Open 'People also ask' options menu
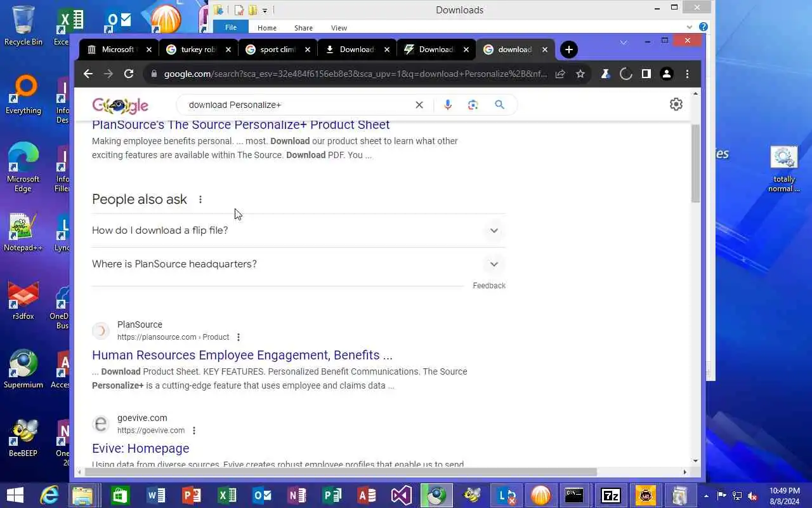The width and height of the screenshot is (812, 508). [200, 199]
